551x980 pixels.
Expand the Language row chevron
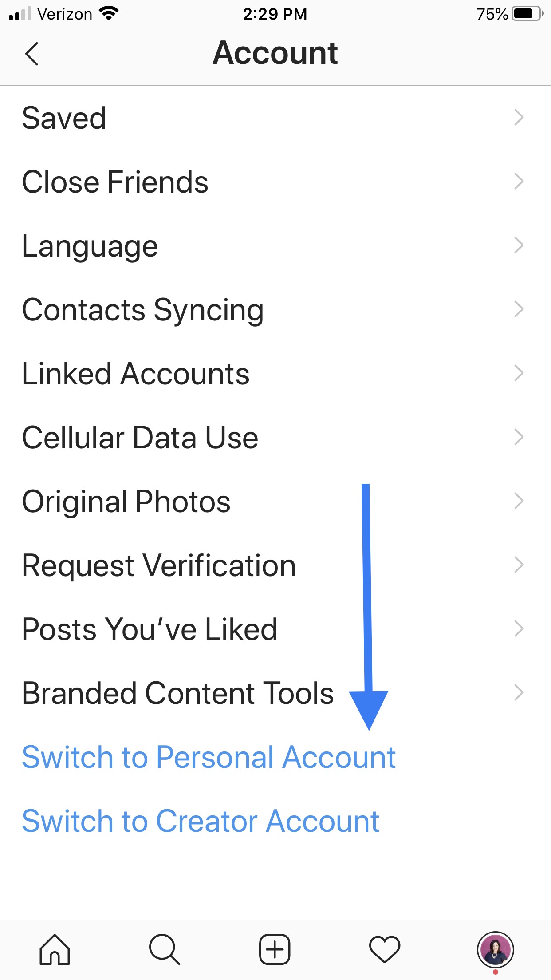tap(519, 245)
